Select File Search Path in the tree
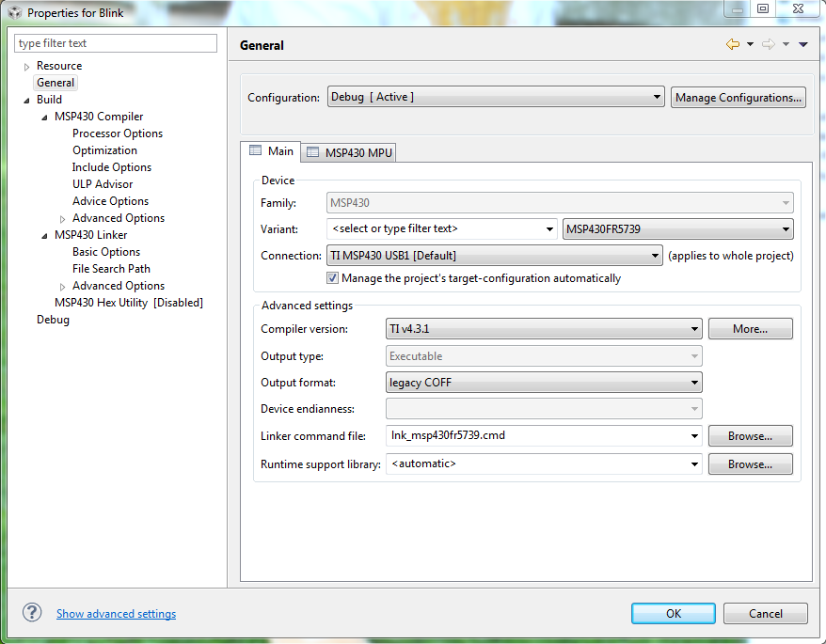The height and width of the screenshot is (644, 826). click(x=111, y=269)
